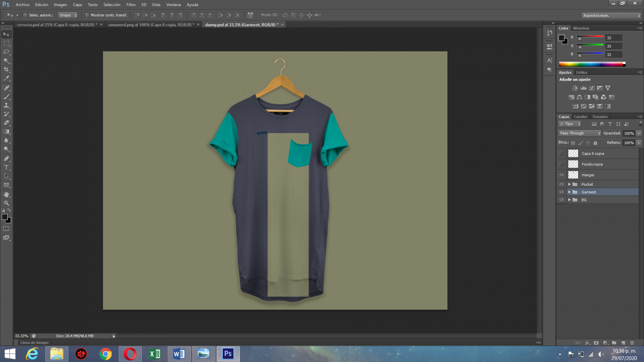Expand the BG group
This screenshot has height=362, width=644.
[x=569, y=200]
